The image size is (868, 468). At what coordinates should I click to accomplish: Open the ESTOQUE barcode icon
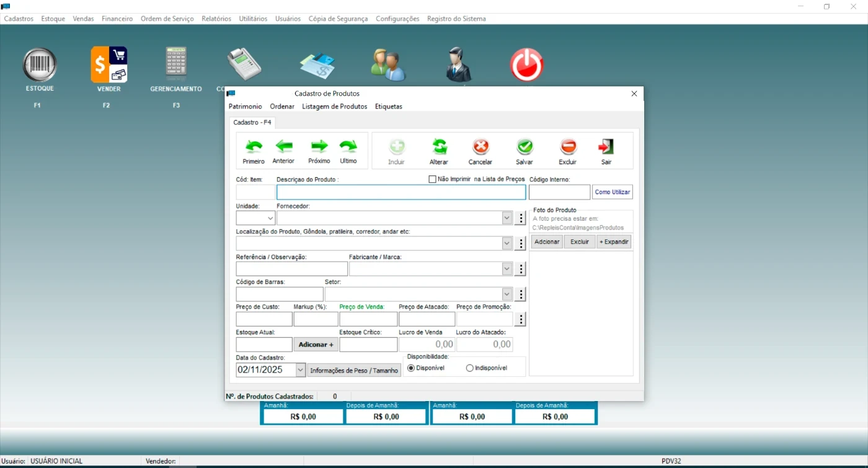tap(40, 65)
